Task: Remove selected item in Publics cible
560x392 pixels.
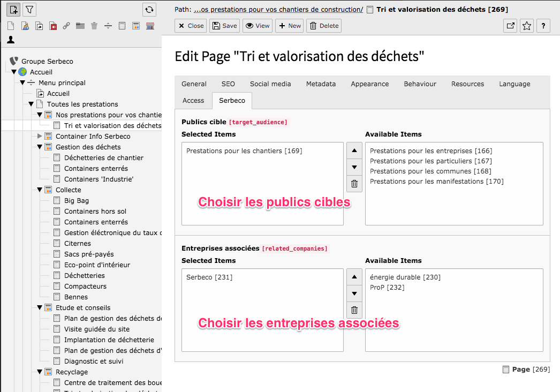Action: (x=354, y=184)
